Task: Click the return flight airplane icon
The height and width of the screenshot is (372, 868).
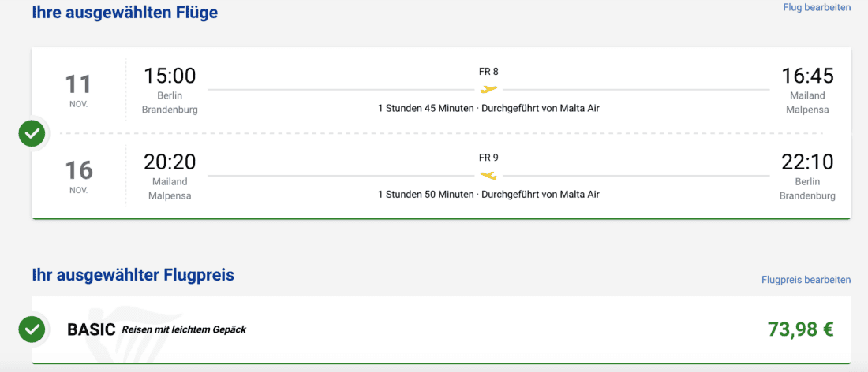Action: tap(489, 175)
